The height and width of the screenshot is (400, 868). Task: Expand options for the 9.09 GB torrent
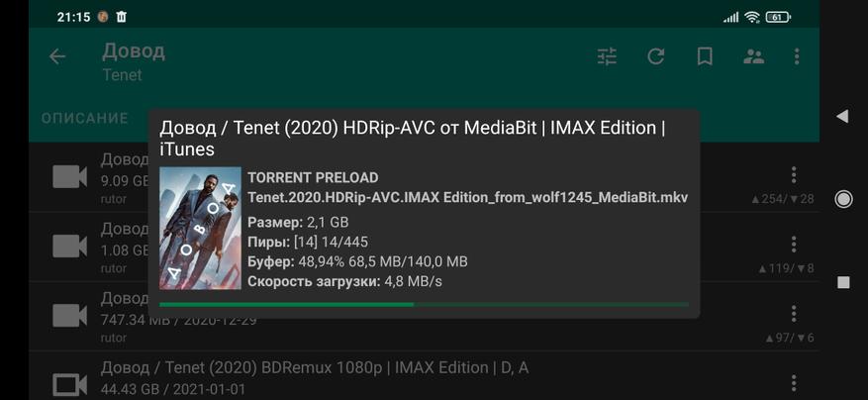[x=794, y=175]
